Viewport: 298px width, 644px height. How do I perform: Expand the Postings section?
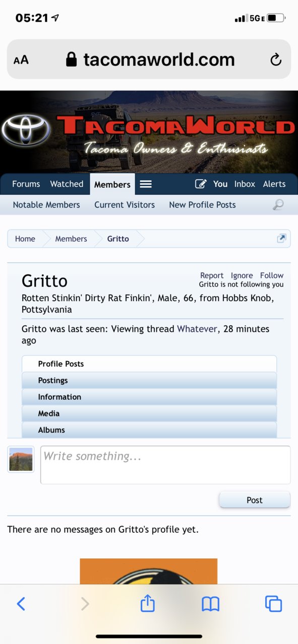pos(149,380)
